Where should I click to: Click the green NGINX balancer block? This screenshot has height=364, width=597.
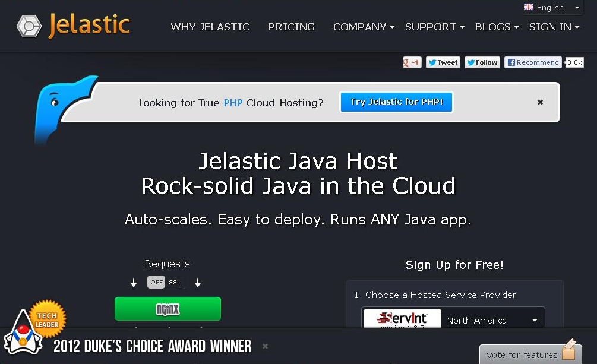pyautogui.click(x=168, y=309)
